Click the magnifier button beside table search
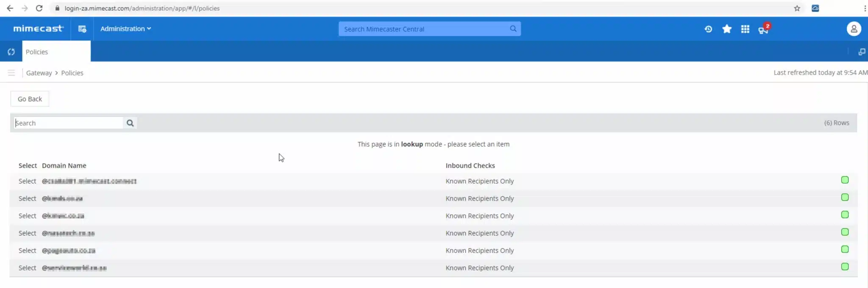 click(x=130, y=123)
